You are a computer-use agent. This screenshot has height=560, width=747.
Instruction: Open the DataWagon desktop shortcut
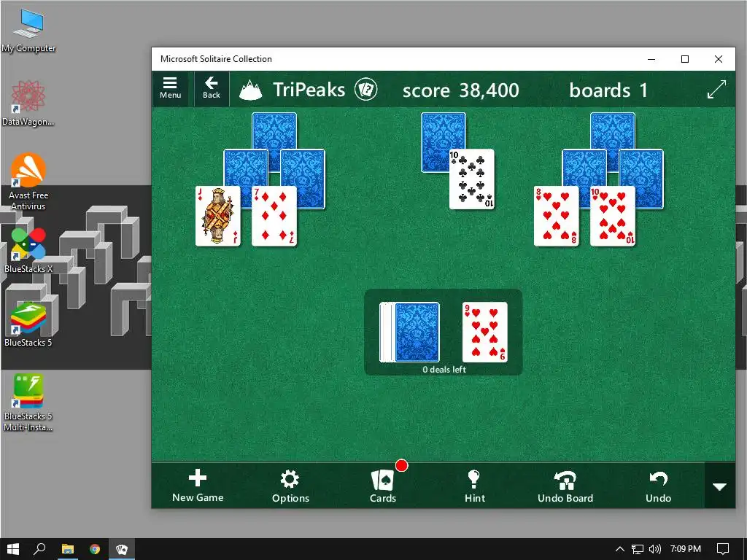pos(28,104)
